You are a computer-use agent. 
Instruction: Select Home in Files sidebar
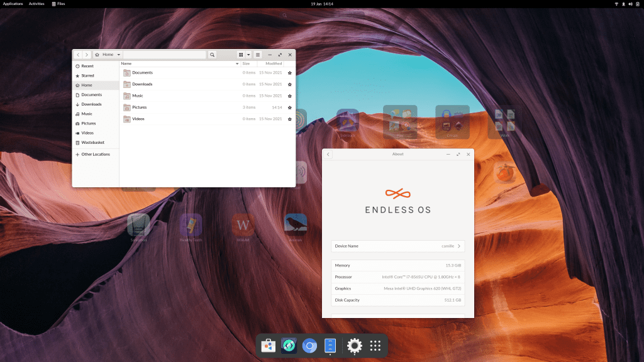coord(96,85)
